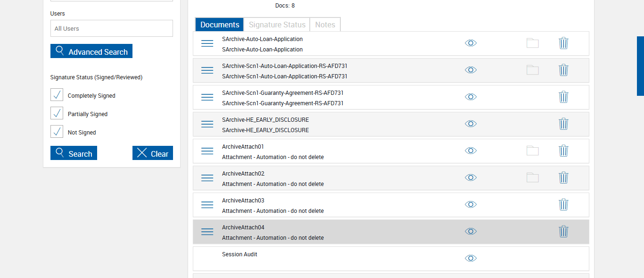The width and height of the screenshot is (644, 278).
Task: View Session Audit via eye icon
Action: tap(471, 258)
